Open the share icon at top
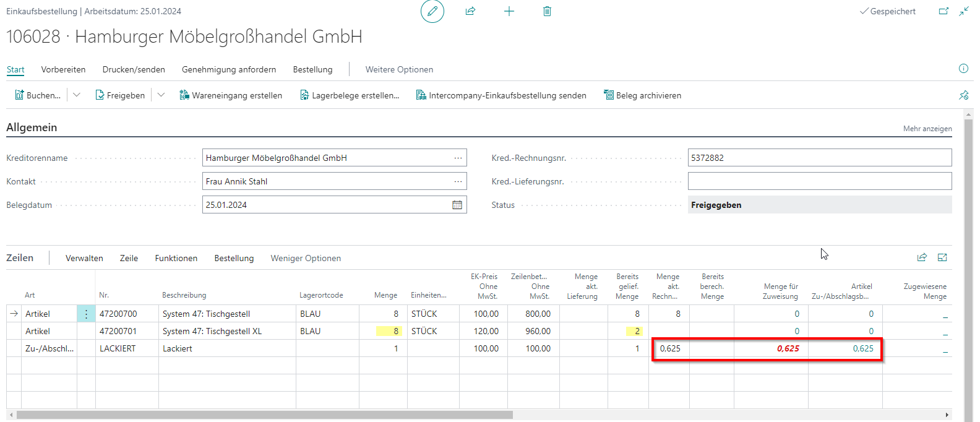This screenshot has width=980, height=422. 470,11
